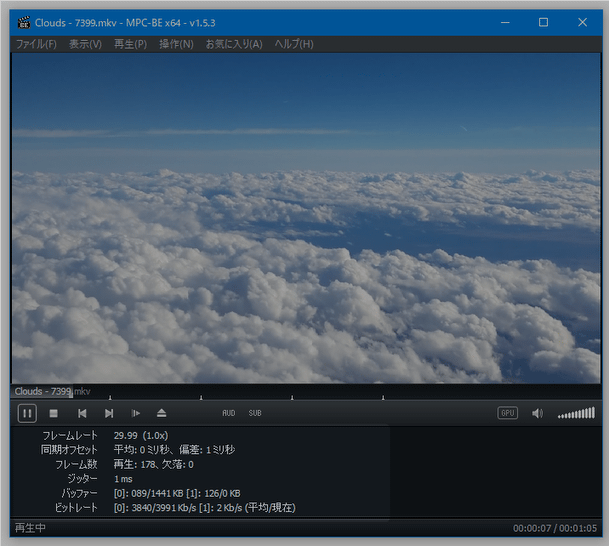Toggle the GPU hardware decoding indicator
The height and width of the screenshot is (546, 609).
[x=508, y=413]
